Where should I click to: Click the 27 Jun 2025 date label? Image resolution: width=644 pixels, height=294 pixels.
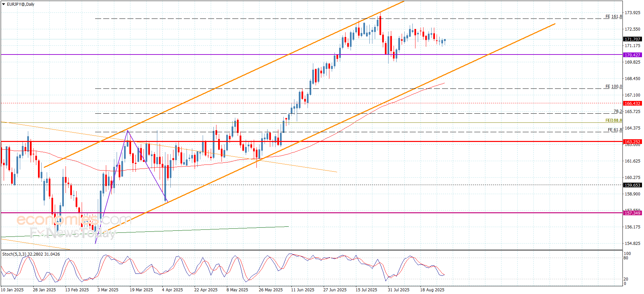(x=335, y=290)
